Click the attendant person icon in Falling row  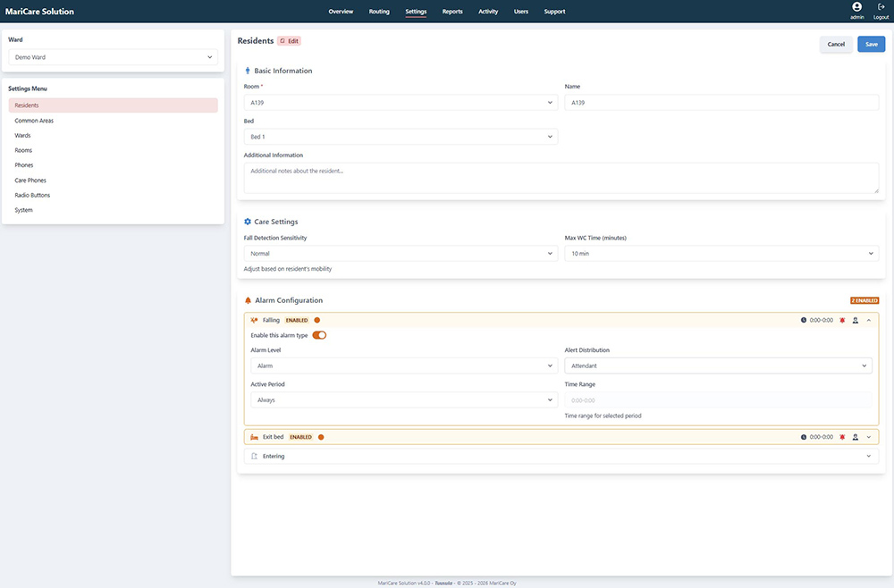pyautogui.click(x=856, y=320)
